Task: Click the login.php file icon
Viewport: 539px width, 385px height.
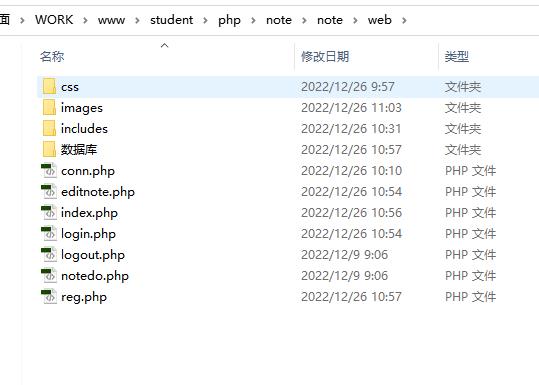Action: tap(49, 233)
